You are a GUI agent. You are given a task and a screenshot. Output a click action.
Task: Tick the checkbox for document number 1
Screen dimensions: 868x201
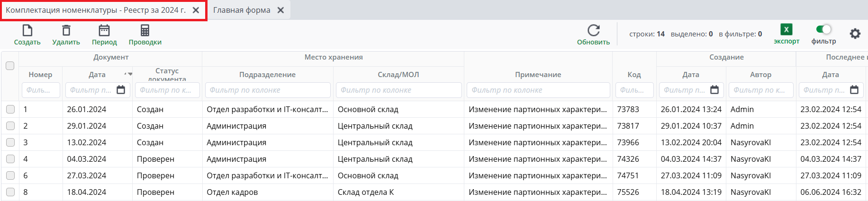click(10, 109)
